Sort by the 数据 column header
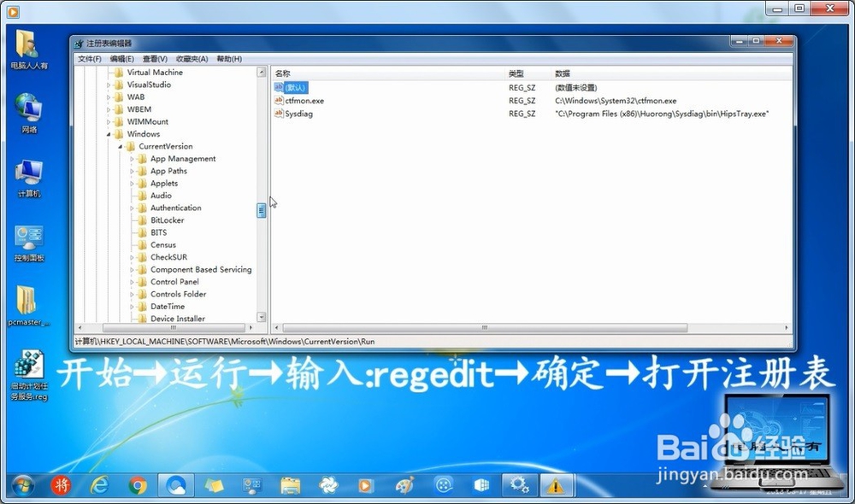 pyautogui.click(x=671, y=73)
